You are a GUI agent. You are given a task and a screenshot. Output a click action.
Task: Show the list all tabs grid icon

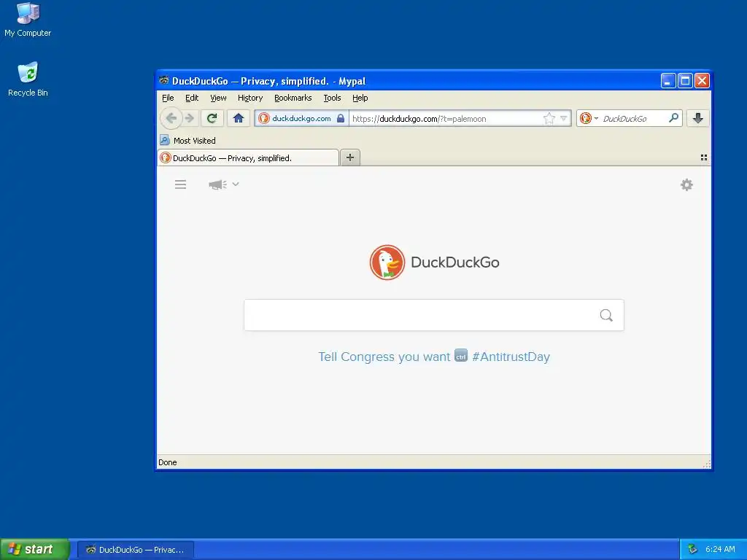coord(704,157)
